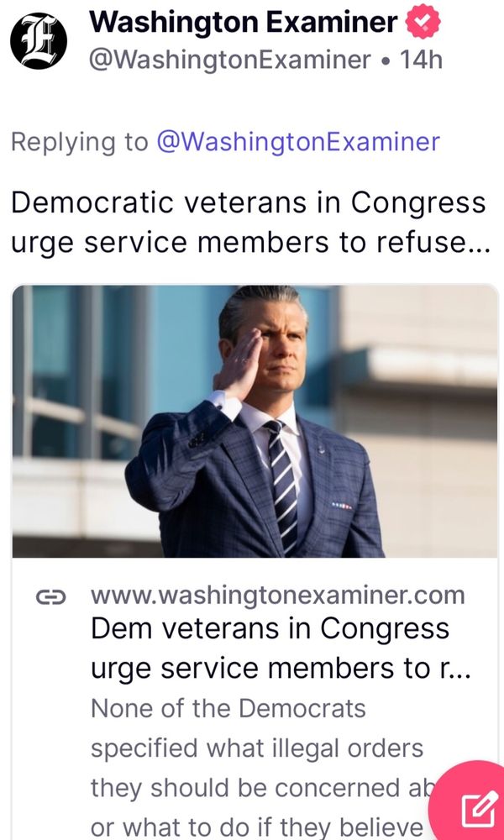Tap the 'Replying to' label

(79, 143)
